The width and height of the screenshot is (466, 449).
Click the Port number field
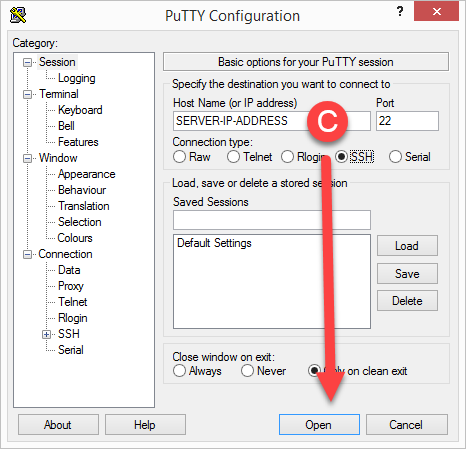(x=407, y=121)
